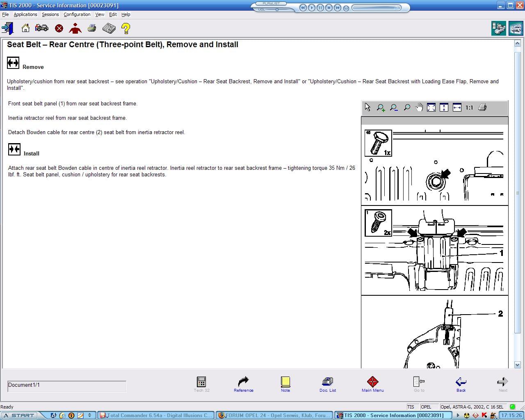The image size is (525, 420).
Task: Open Tech 32 calculator icon
Action: pyautogui.click(x=201, y=384)
